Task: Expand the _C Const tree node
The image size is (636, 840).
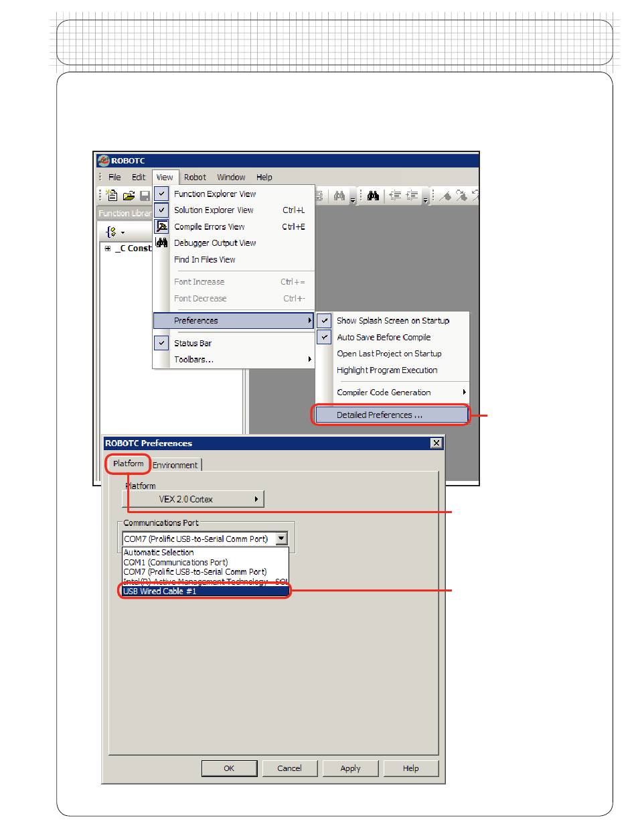Action: [108, 249]
